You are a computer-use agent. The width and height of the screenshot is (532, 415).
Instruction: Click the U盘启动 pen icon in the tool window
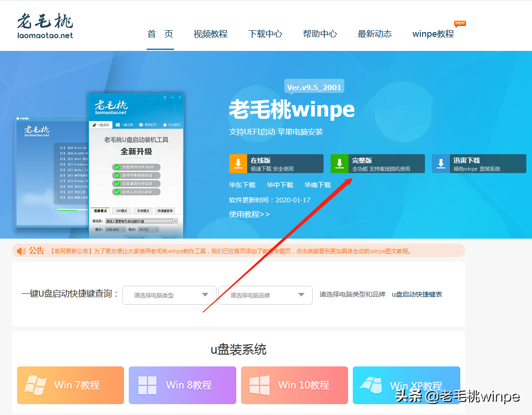(x=94, y=124)
